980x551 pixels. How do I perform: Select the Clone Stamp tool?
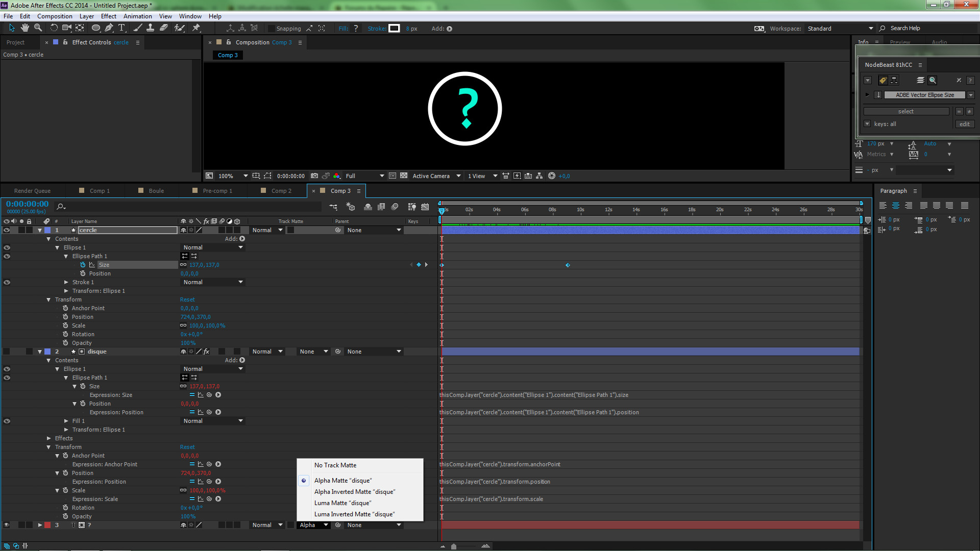pyautogui.click(x=150, y=28)
